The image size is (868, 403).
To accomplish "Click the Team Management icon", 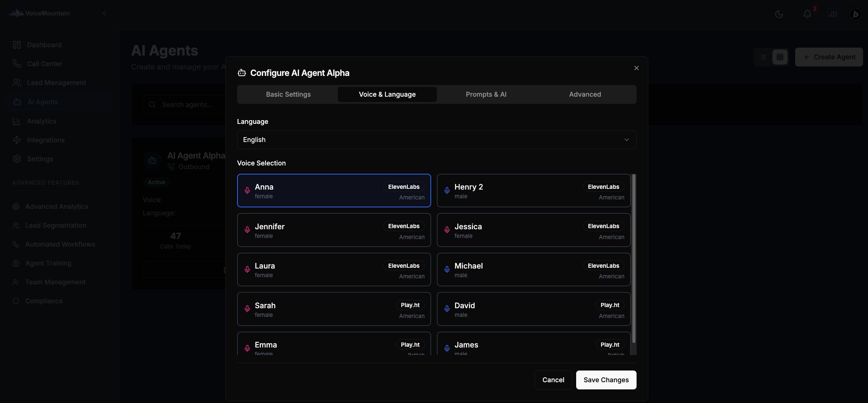I will 16,282.
